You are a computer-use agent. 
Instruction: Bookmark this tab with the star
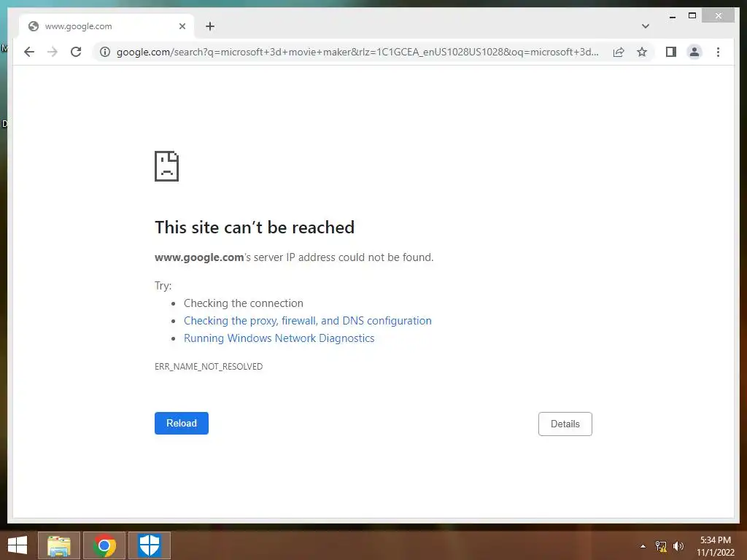642,52
